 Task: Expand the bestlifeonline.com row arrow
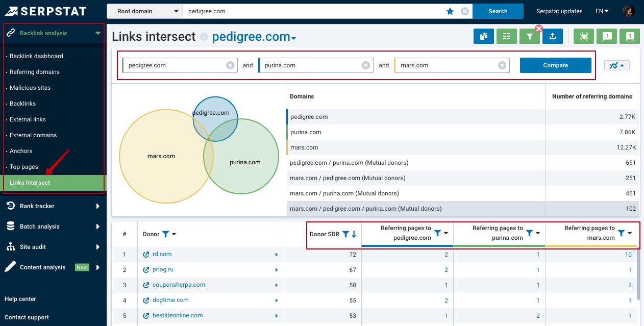277,315
